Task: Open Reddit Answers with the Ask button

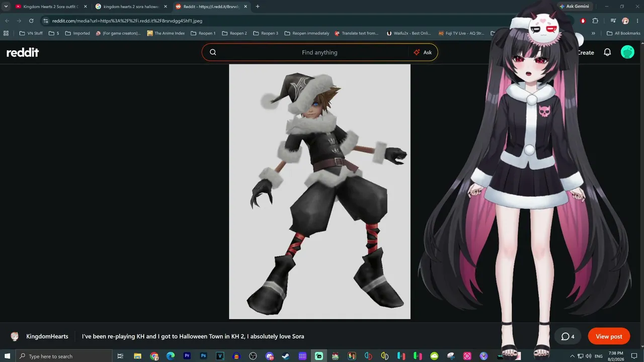Action: click(423, 52)
